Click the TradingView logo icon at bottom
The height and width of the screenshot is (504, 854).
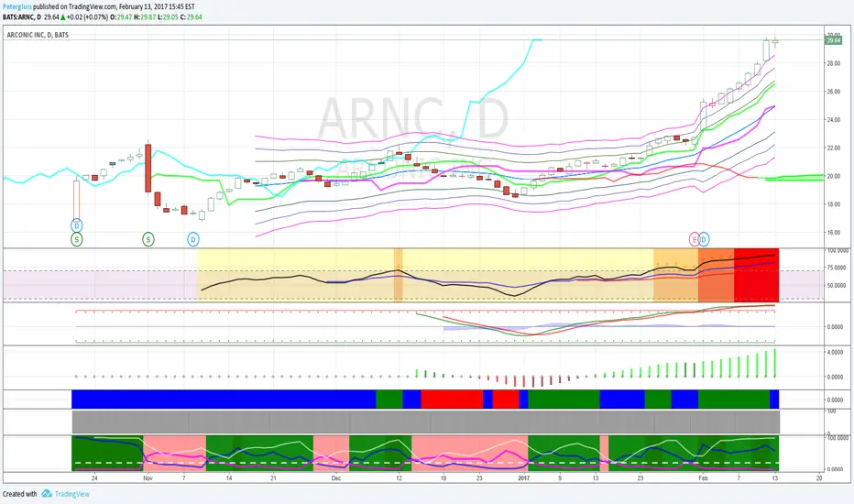[x=47, y=494]
